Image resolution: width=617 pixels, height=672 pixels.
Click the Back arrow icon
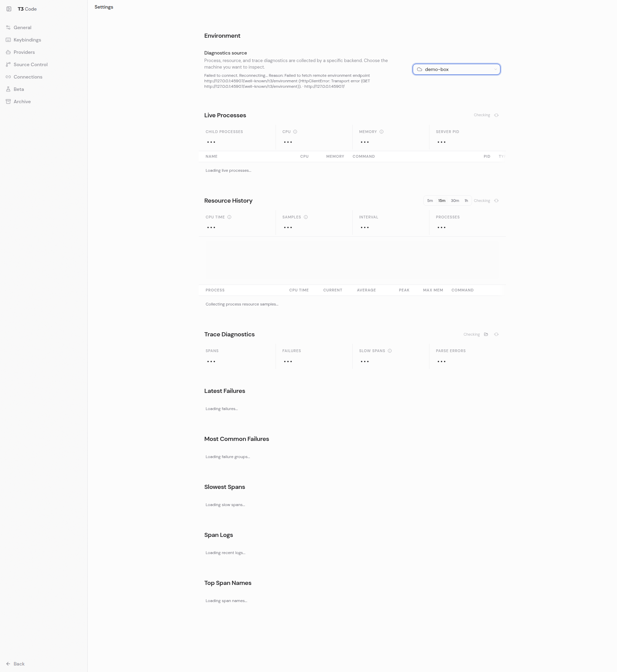click(x=8, y=664)
